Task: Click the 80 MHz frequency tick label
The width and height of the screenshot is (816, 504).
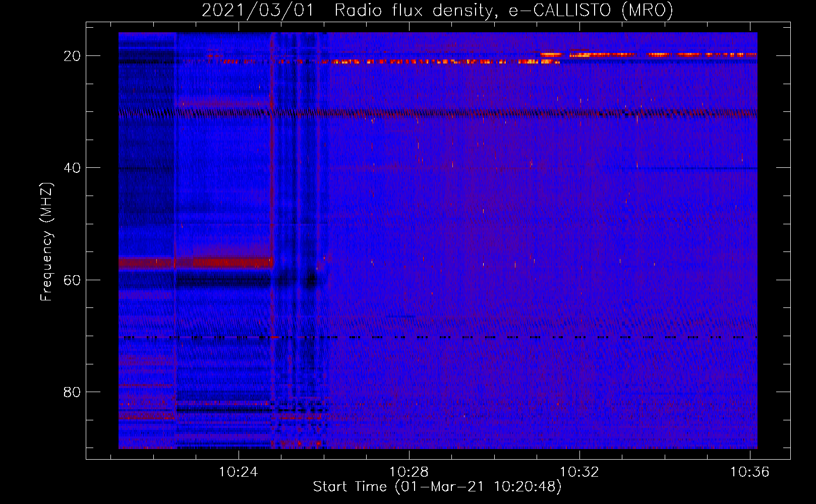Action: click(x=72, y=392)
